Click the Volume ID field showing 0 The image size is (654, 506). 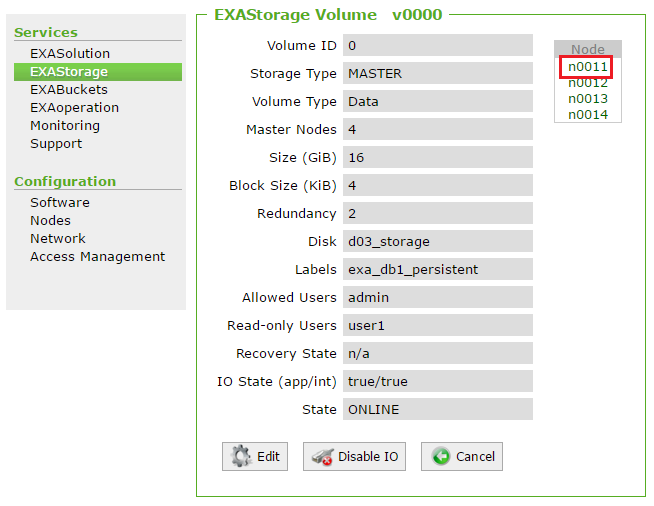(x=438, y=45)
